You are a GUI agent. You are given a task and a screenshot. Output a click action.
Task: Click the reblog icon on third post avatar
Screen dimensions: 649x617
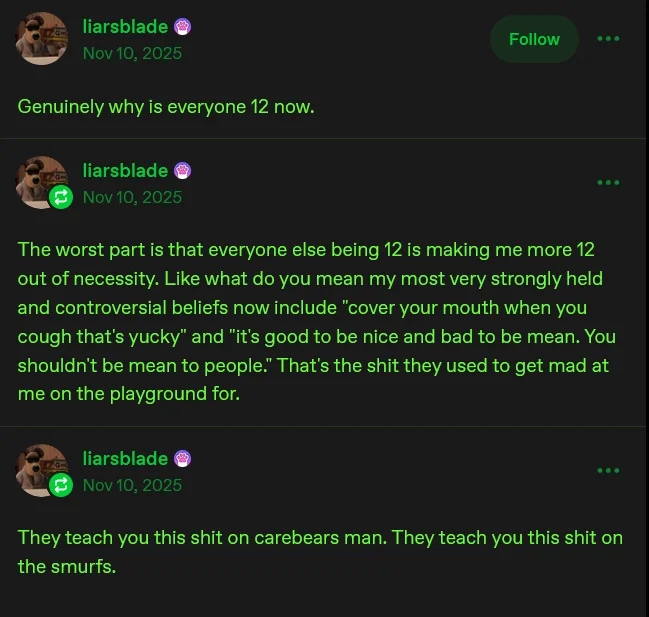61,485
